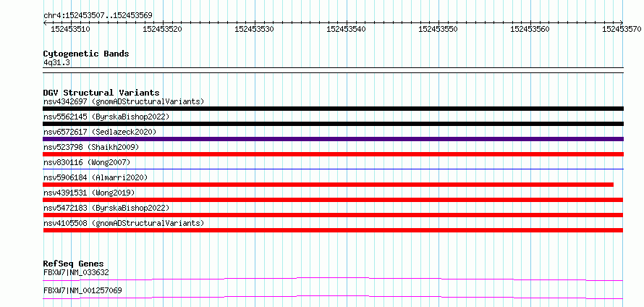Click ruler tick label 152453520
The image size is (644, 307).
(x=162, y=29)
